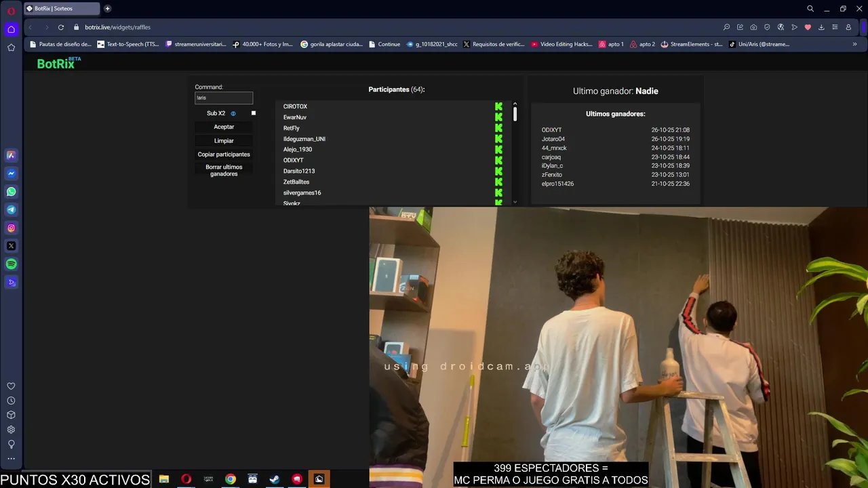The height and width of the screenshot is (488, 868).
Task: Click the padlock site info icon
Action: coord(77,27)
